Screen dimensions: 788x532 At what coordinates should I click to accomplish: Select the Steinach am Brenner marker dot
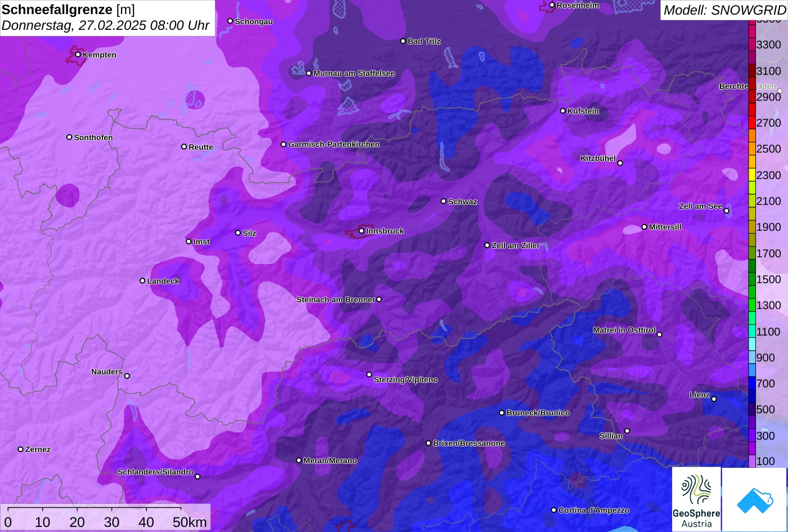point(379,299)
